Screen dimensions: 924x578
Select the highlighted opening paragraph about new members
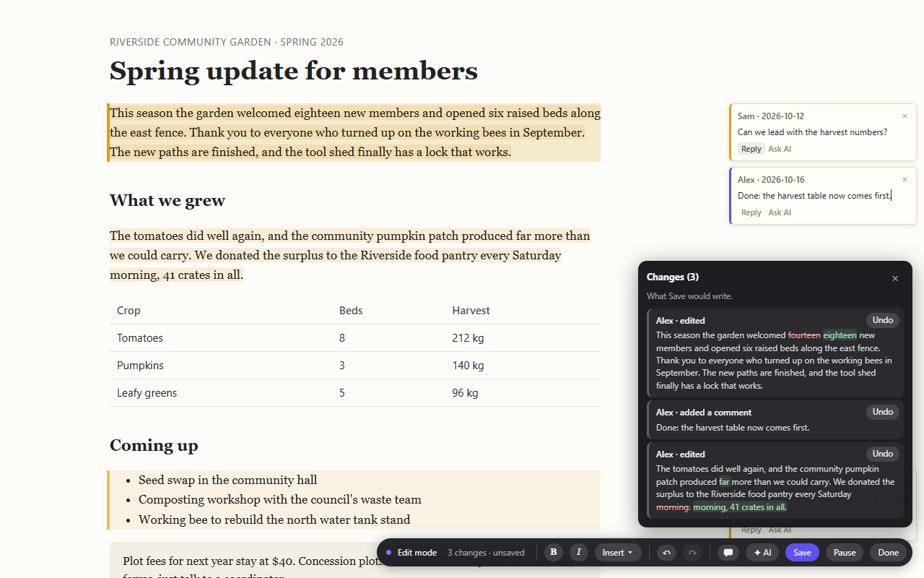pyautogui.click(x=355, y=132)
